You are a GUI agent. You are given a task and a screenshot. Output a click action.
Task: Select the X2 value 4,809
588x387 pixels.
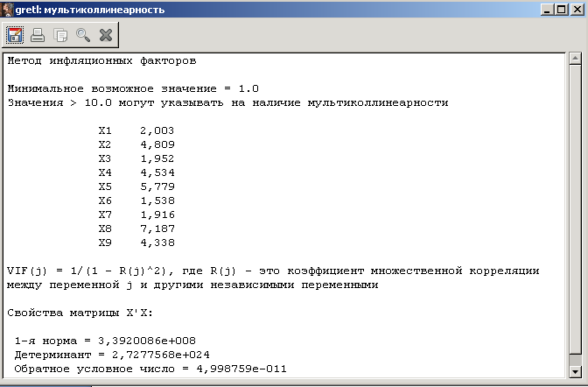157,144
